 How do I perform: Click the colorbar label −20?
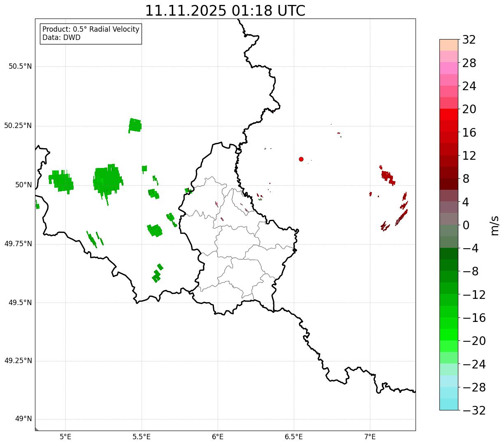[x=474, y=341]
